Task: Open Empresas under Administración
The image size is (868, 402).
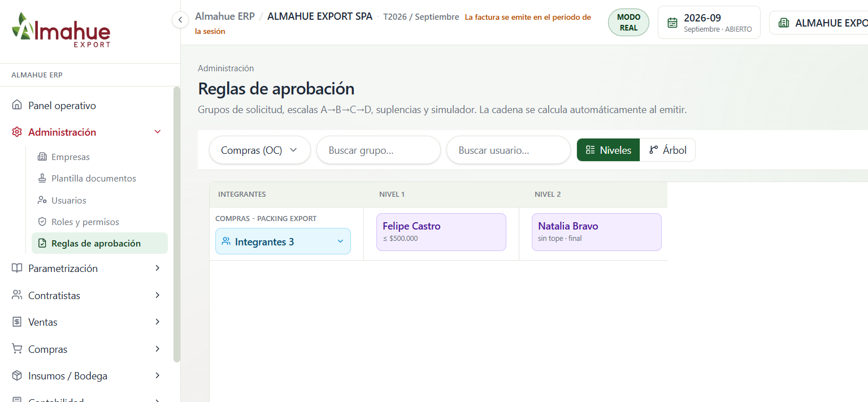Action: click(x=99, y=157)
